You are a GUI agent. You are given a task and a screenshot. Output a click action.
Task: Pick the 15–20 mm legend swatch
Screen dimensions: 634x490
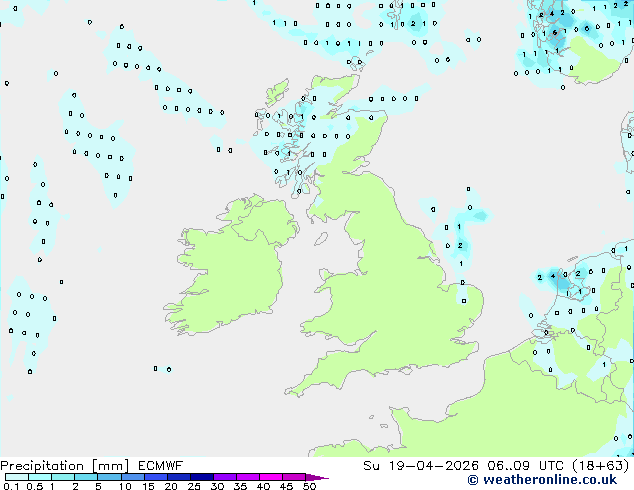pos(156,477)
